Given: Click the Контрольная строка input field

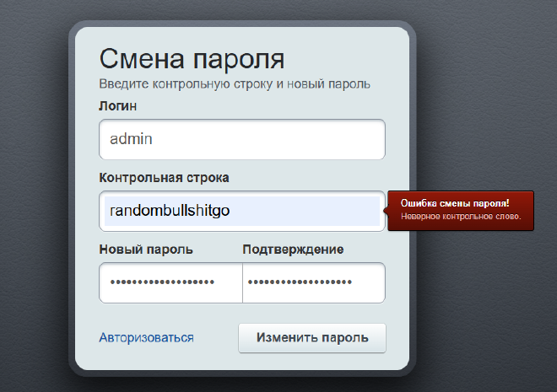Looking at the screenshot, I should tap(242, 211).
